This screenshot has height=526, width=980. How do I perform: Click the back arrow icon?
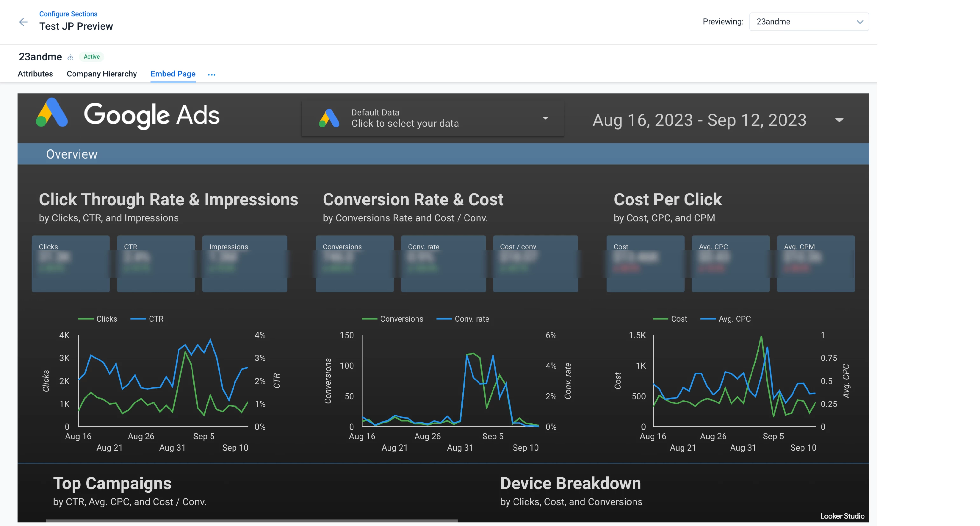click(23, 22)
